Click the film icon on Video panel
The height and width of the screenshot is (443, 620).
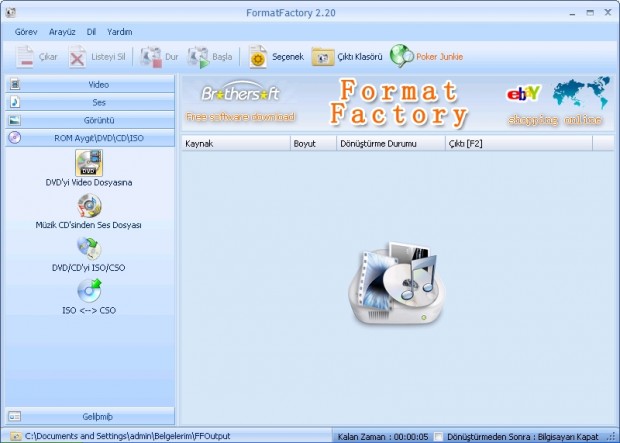point(15,84)
